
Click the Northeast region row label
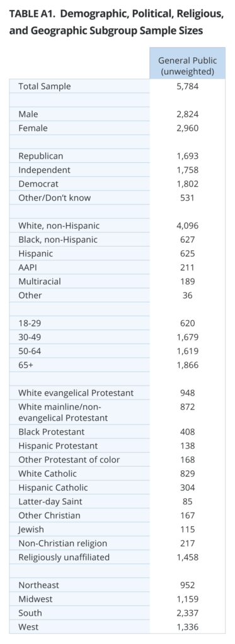click(38, 586)
